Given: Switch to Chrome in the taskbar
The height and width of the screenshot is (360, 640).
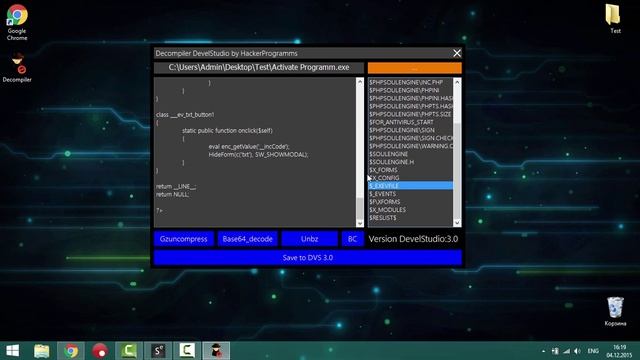Looking at the screenshot, I should click(x=71, y=351).
